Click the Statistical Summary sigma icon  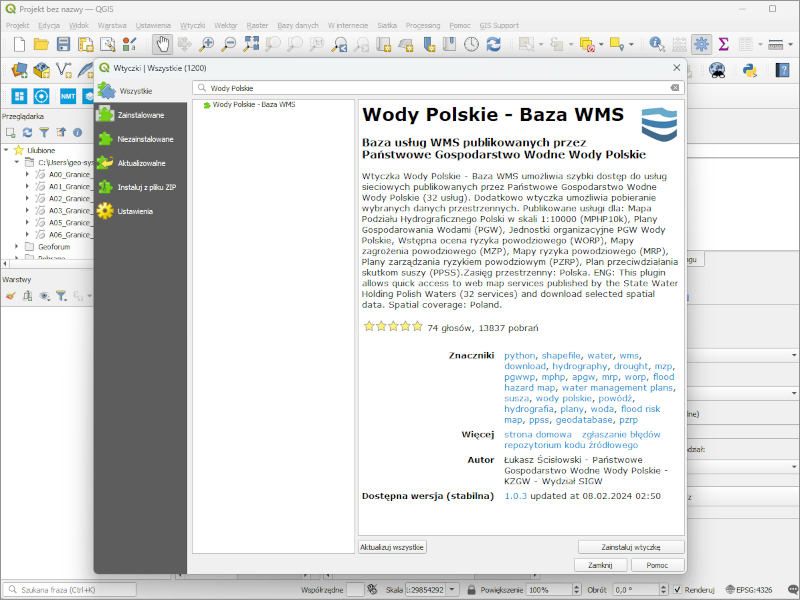723,44
